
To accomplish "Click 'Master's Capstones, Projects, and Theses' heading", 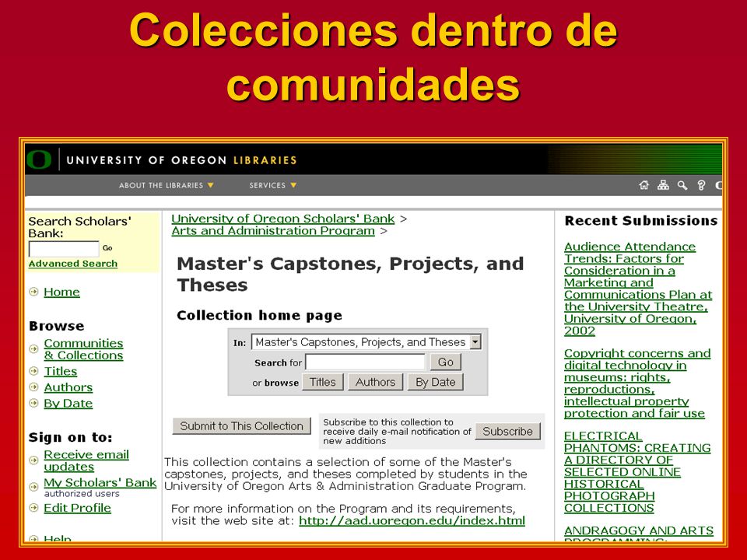I will 350,275.
